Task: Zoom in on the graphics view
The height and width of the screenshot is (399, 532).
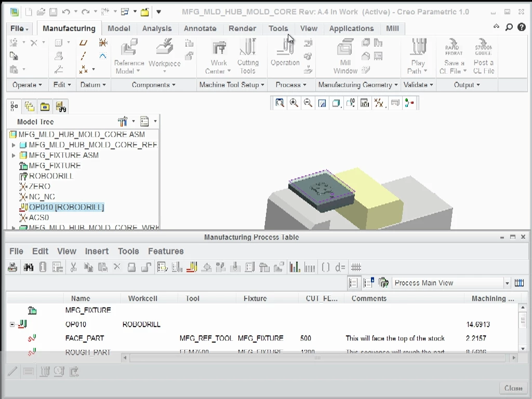Action: click(294, 103)
